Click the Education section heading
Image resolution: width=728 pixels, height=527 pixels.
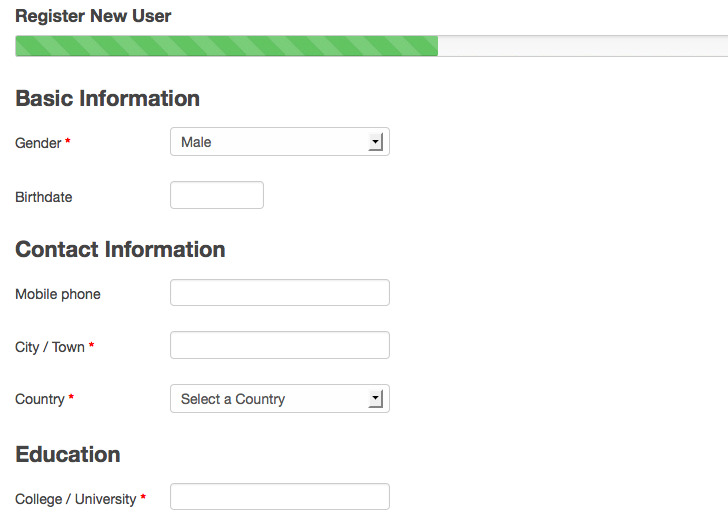click(x=68, y=454)
